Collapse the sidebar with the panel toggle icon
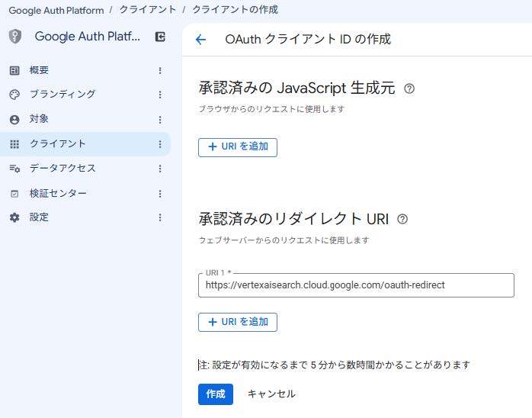 coord(160,37)
